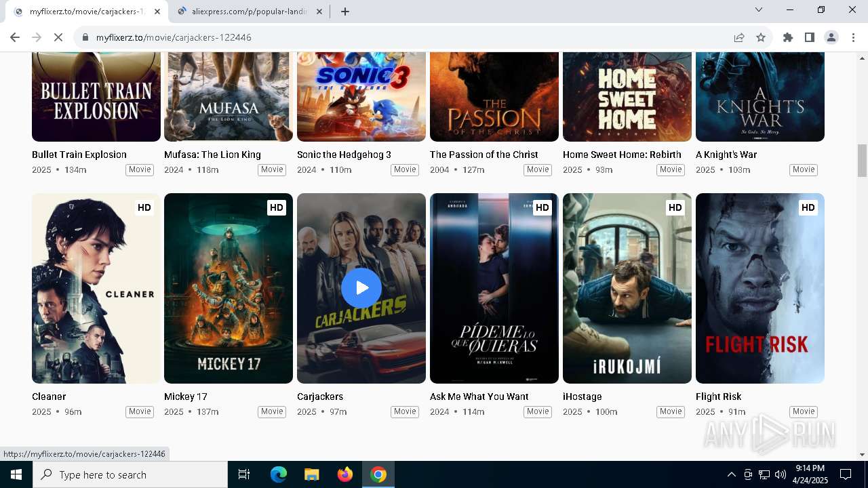Open the Mufasa poster thumbnail
The image size is (868, 488).
point(229,97)
